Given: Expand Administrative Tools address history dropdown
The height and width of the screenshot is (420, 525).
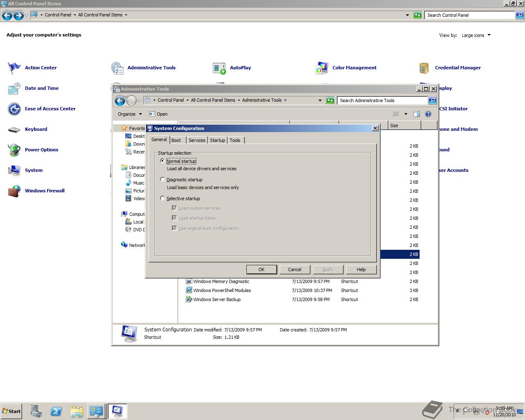Looking at the screenshot, I should click(x=320, y=100).
